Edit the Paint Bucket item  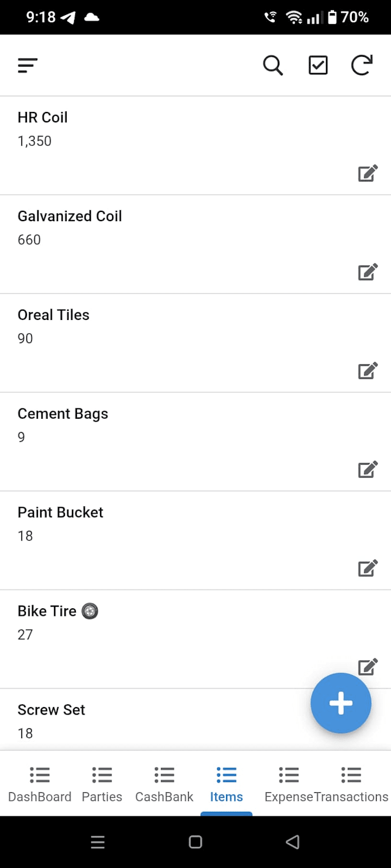tap(368, 568)
